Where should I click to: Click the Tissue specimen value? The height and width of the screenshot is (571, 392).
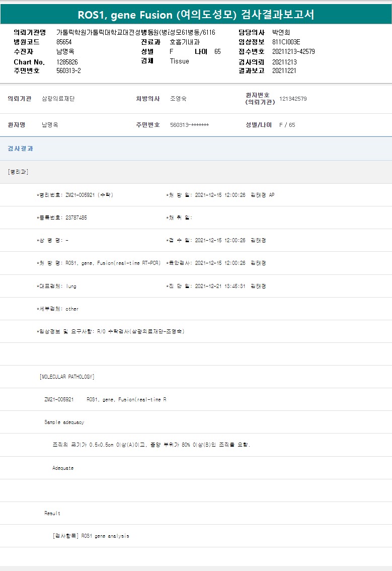point(179,61)
